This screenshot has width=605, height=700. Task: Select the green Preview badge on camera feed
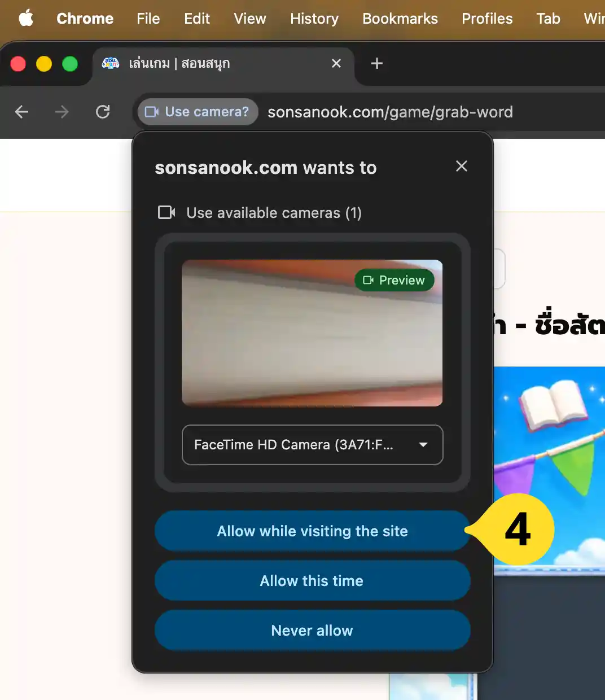click(394, 280)
